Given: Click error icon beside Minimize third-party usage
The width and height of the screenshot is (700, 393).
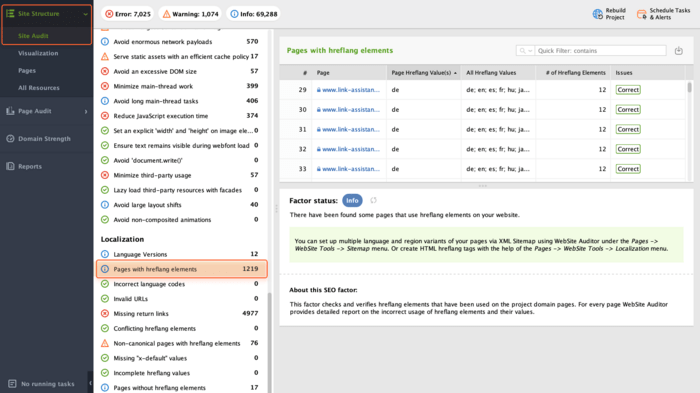Looking at the screenshot, I should [105, 175].
